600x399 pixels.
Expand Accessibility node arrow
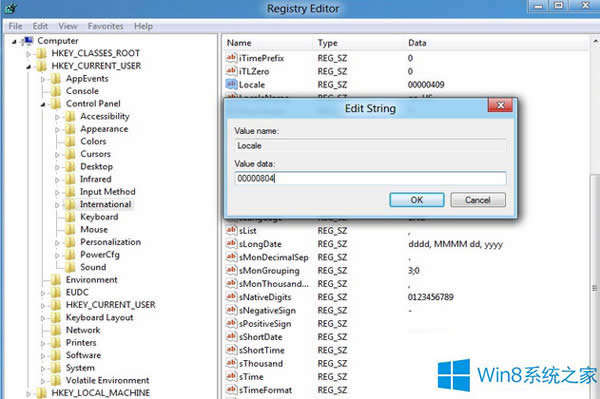pos(57,117)
